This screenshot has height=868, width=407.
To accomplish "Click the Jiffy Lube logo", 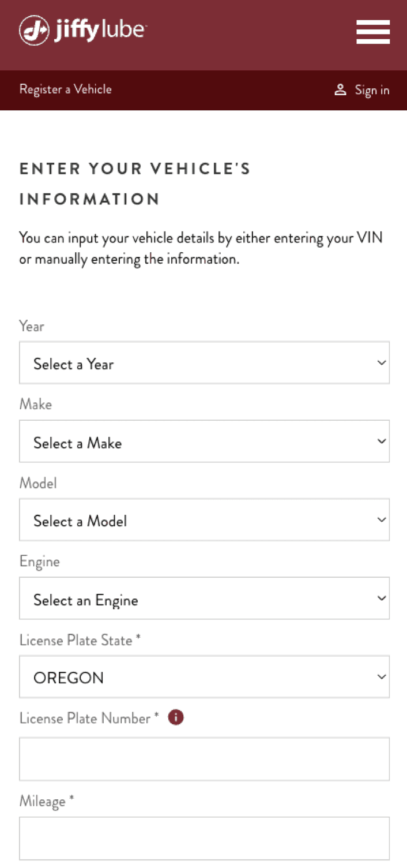I will 83,30.
